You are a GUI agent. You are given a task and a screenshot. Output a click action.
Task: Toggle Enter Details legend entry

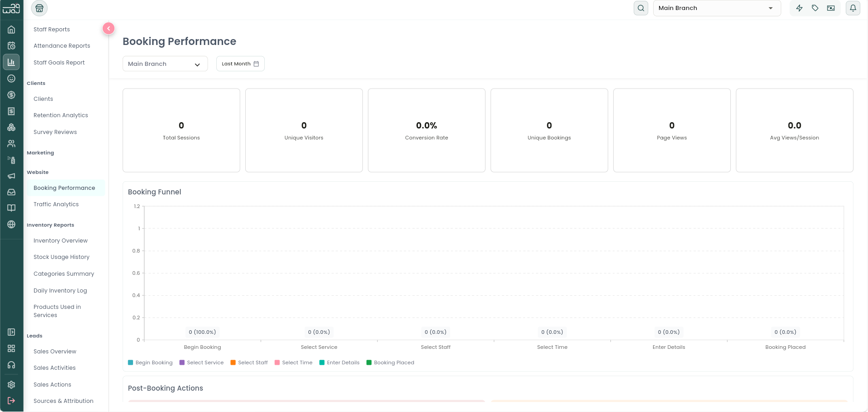(x=339, y=362)
